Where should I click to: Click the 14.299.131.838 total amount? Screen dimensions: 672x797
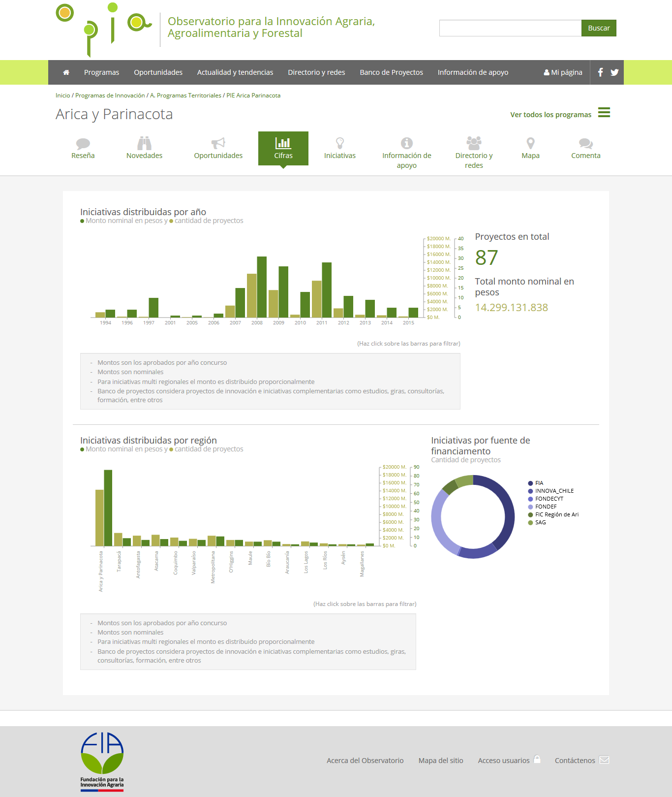(512, 308)
